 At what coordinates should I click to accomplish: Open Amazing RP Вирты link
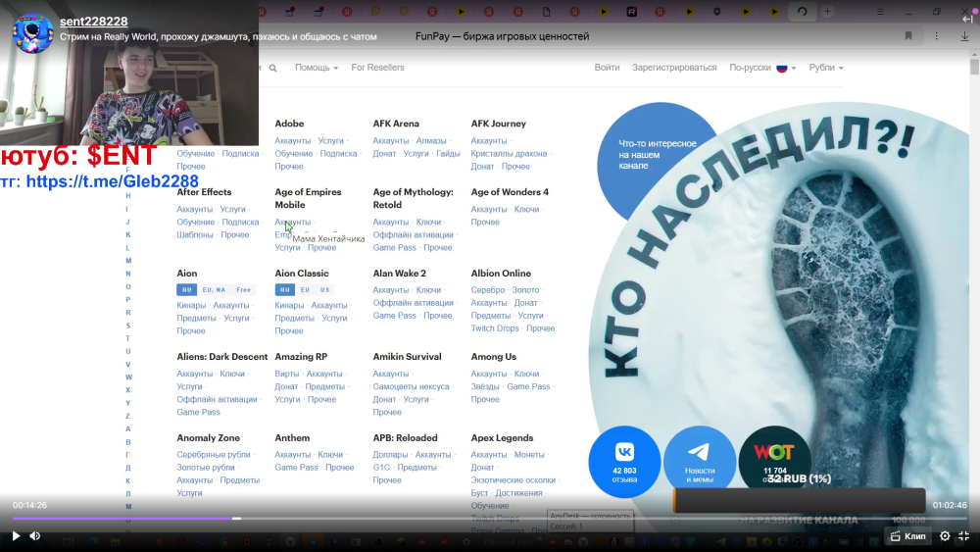click(x=287, y=374)
